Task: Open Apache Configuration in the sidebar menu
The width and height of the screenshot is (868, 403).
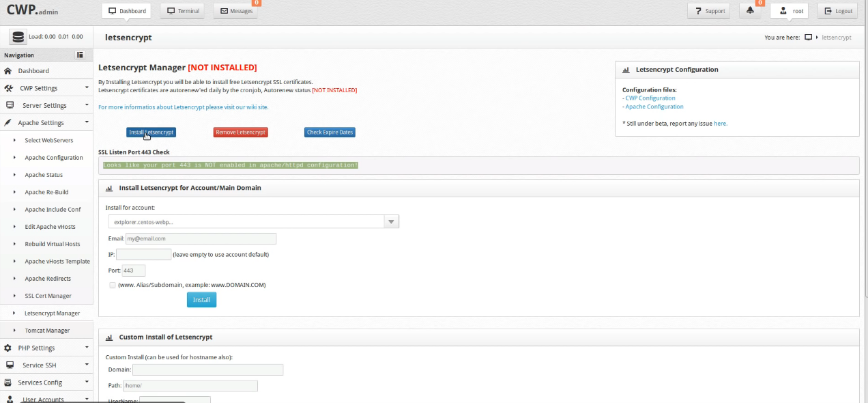Action: [x=54, y=158]
